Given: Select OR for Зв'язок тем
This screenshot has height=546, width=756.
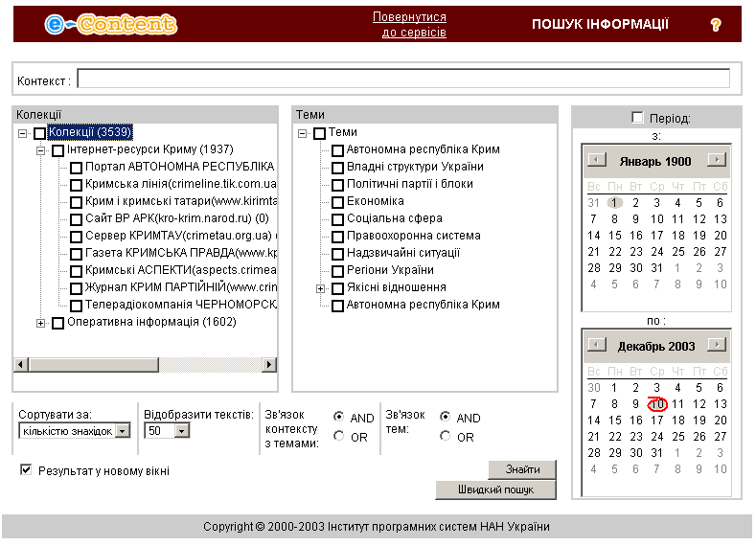Looking at the screenshot, I should 445,436.
